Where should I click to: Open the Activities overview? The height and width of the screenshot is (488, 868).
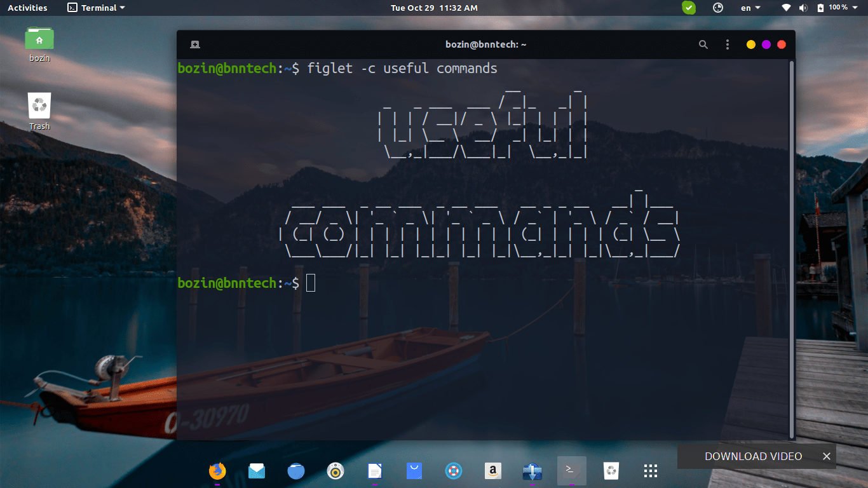click(27, 8)
